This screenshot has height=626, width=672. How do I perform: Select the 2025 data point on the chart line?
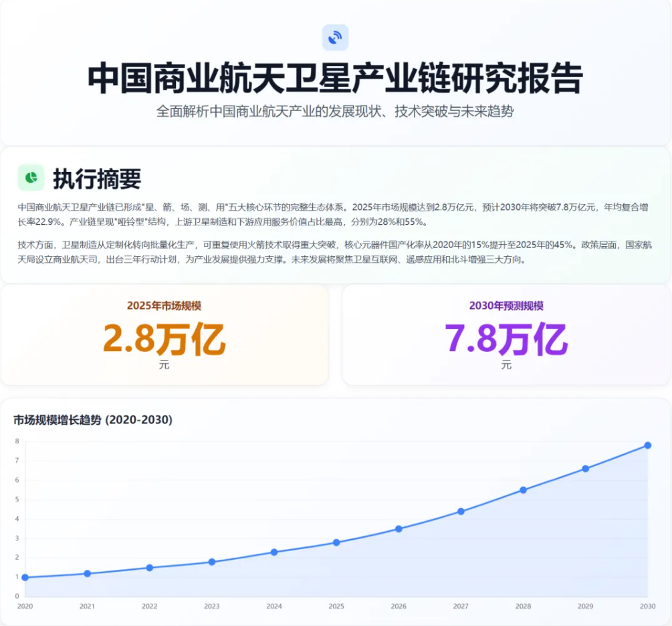point(336,542)
